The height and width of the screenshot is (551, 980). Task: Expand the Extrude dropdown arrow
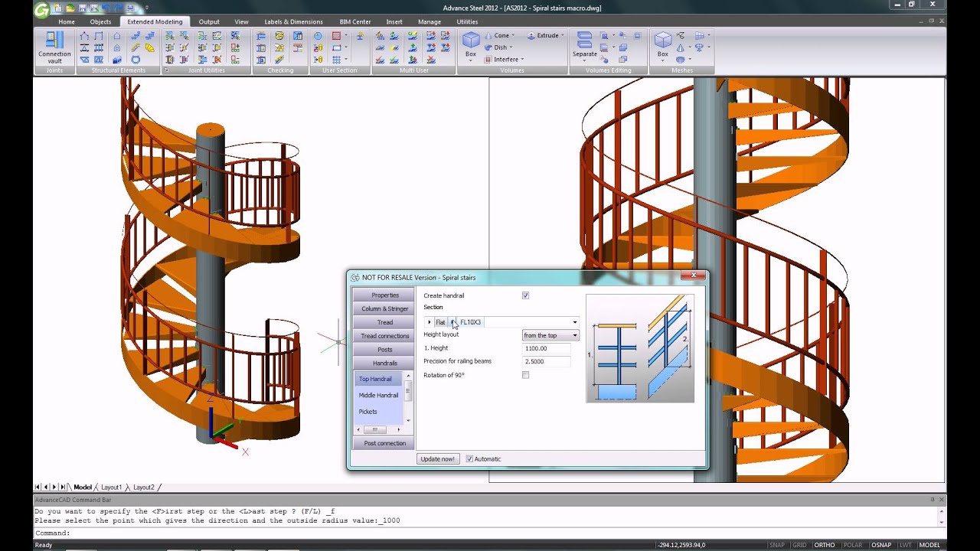[x=562, y=35]
